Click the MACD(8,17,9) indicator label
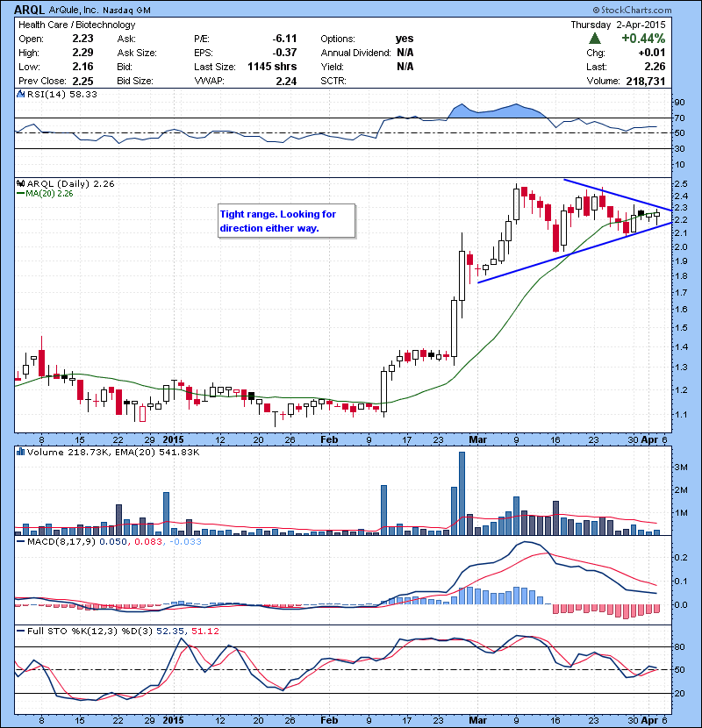This screenshot has width=702, height=728. 62,541
